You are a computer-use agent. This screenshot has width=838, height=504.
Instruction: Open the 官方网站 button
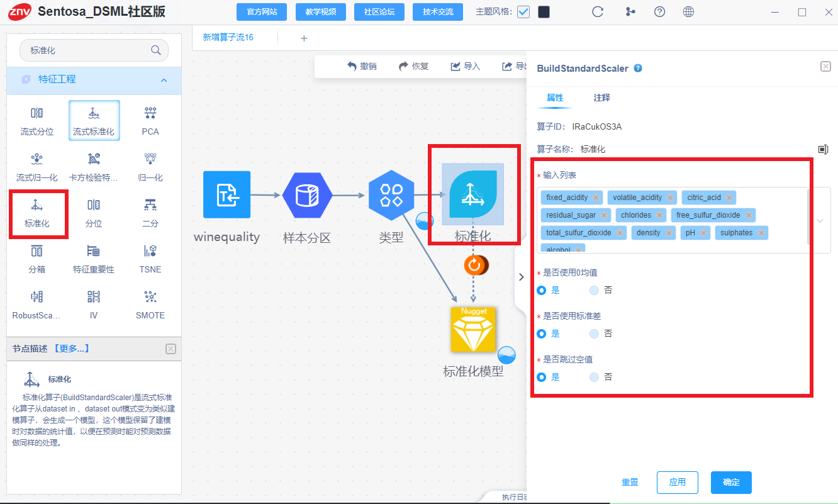261,12
